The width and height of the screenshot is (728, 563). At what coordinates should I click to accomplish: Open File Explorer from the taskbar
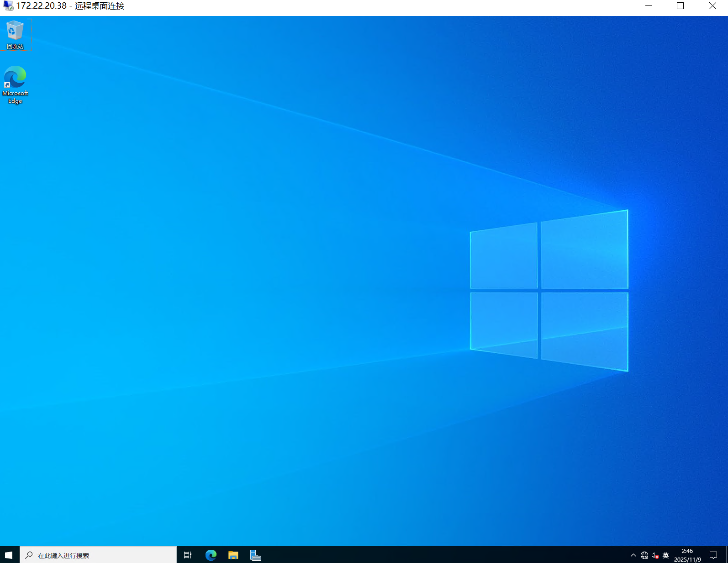tap(233, 555)
